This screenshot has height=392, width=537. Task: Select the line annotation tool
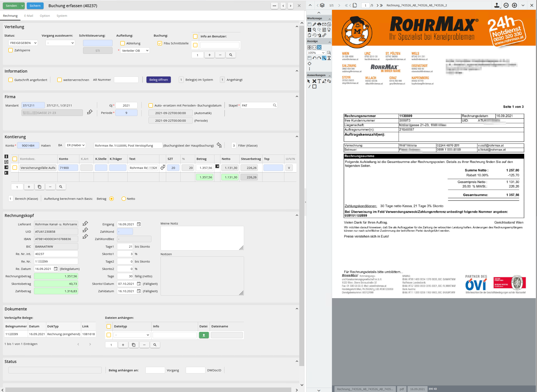pos(309,87)
